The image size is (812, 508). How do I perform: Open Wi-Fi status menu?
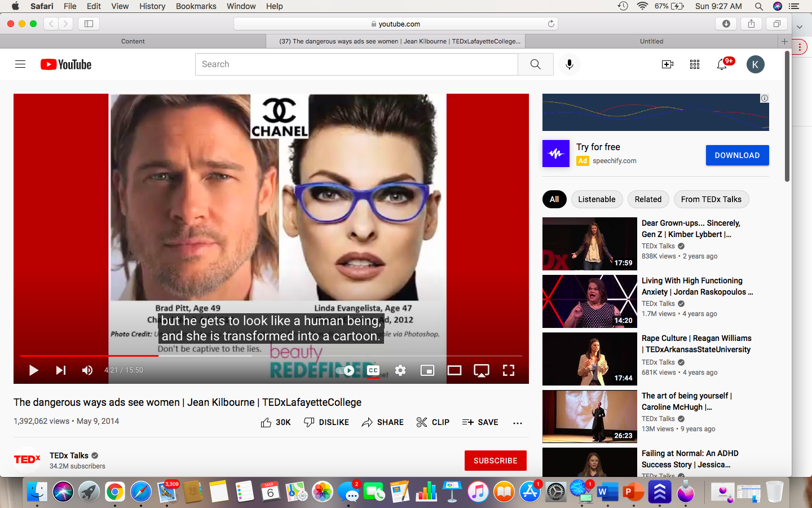(x=642, y=6)
